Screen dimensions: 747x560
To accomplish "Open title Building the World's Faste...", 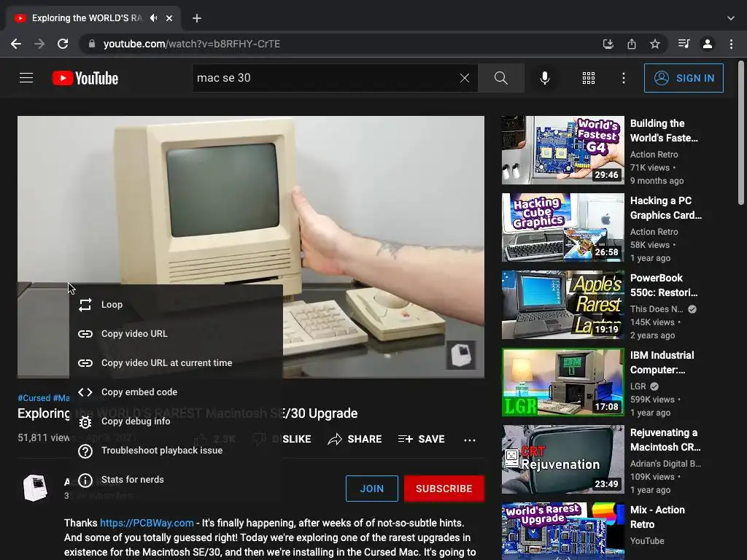I will [664, 131].
